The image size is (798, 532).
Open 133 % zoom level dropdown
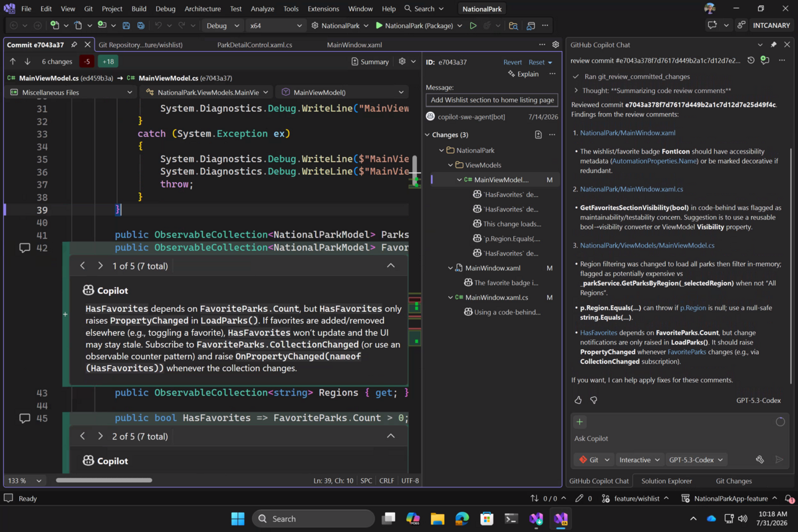[x=25, y=480]
